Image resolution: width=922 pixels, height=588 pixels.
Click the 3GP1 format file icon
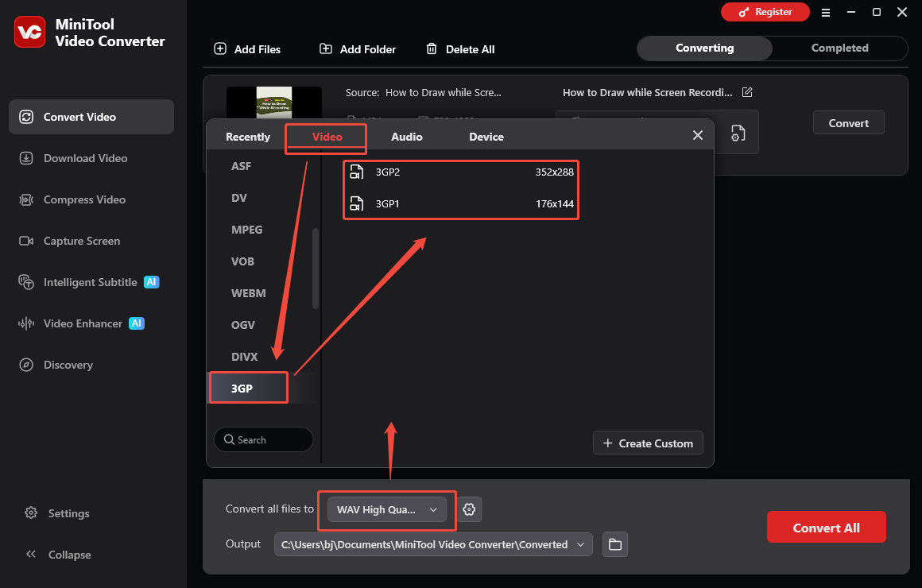[356, 203]
